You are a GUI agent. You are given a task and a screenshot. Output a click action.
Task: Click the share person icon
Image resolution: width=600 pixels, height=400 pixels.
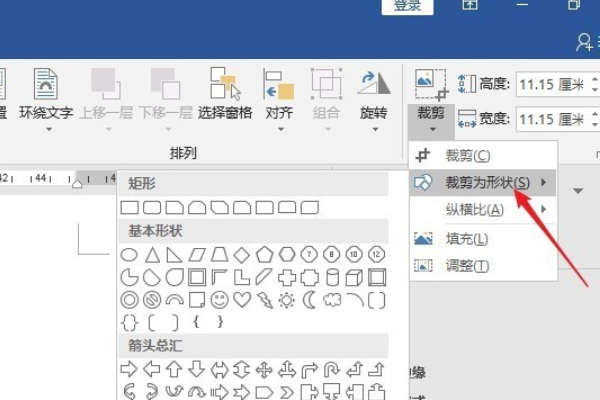point(584,42)
